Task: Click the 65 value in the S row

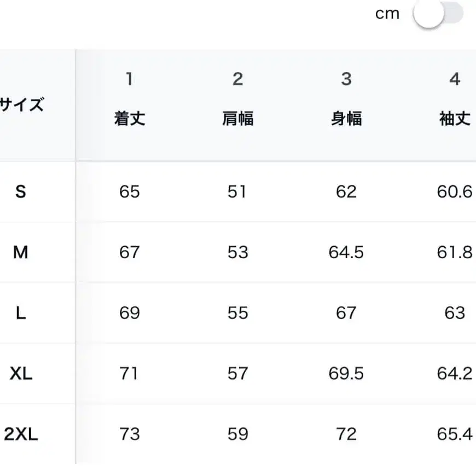Action: [129, 192]
